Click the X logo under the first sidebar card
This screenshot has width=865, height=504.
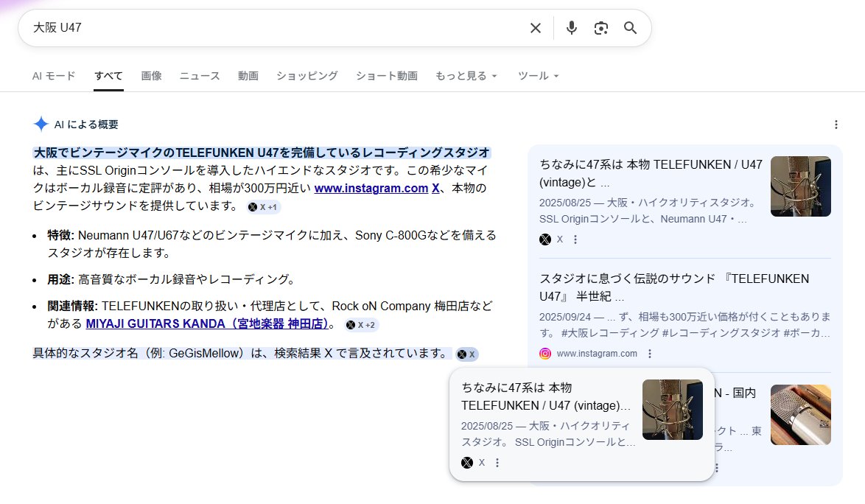(x=545, y=239)
